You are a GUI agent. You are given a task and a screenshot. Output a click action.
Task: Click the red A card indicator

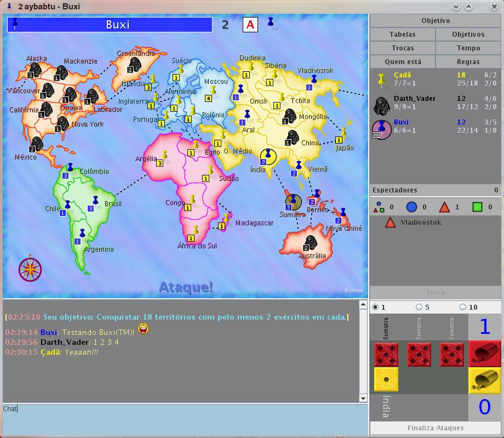[x=250, y=25]
